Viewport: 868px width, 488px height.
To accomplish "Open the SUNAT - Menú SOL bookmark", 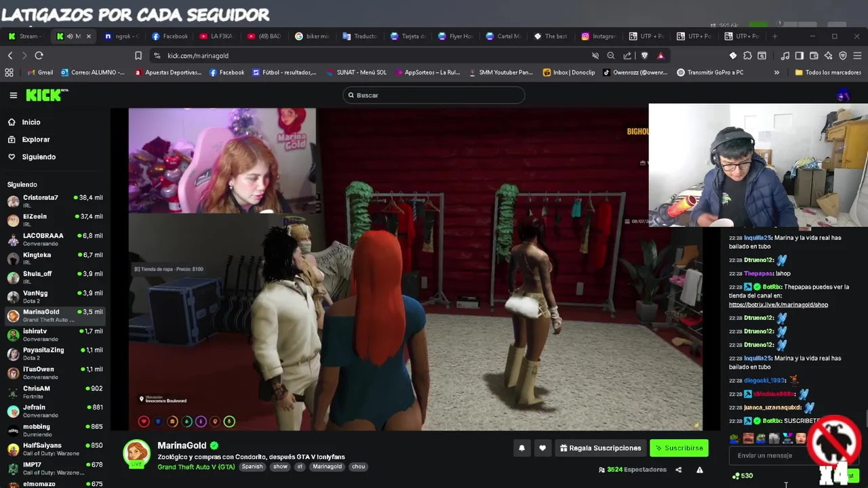I will [x=355, y=73].
